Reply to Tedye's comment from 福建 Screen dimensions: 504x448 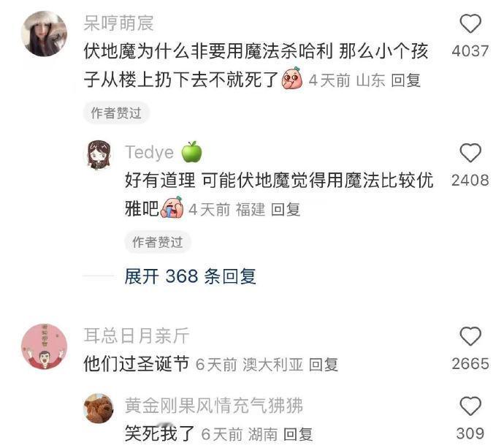[x=286, y=210]
